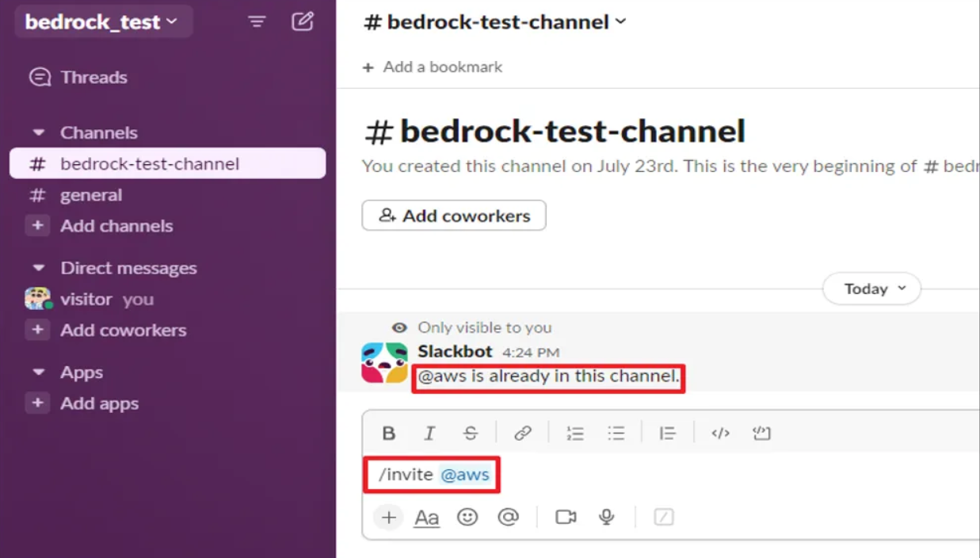Open attachments with the plus icon
This screenshot has height=558, width=980.
[x=388, y=518]
